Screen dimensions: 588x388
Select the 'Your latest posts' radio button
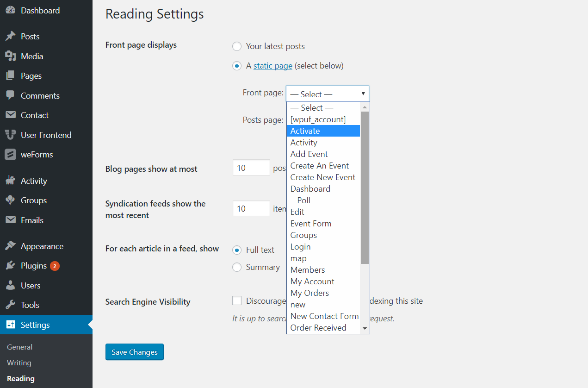[x=237, y=46]
